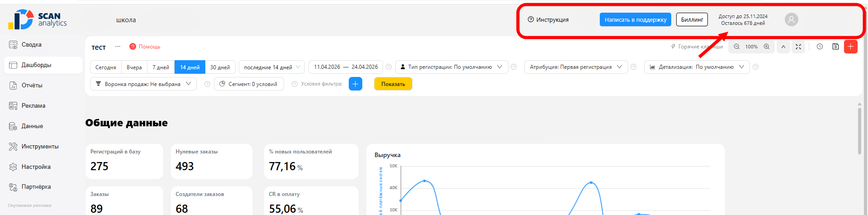Expand the последние 14 дней dropdown

pos(272,67)
